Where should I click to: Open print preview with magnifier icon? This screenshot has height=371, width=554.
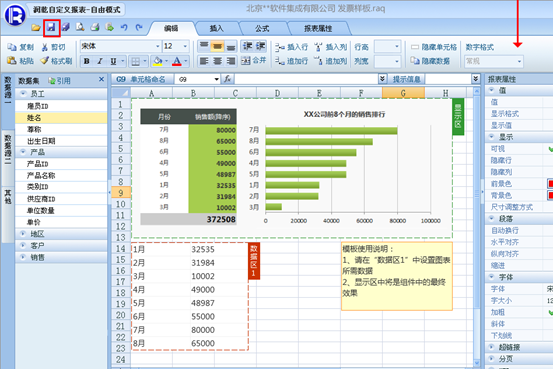(80, 27)
